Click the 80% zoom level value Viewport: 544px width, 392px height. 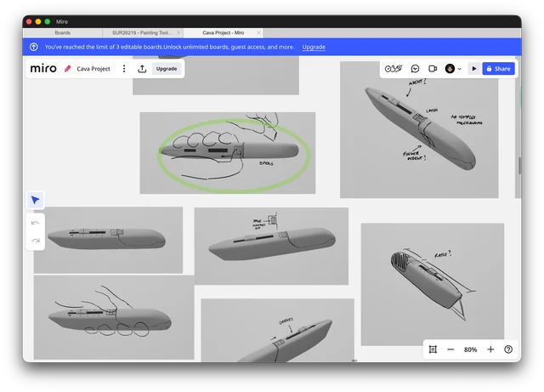click(x=470, y=349)
